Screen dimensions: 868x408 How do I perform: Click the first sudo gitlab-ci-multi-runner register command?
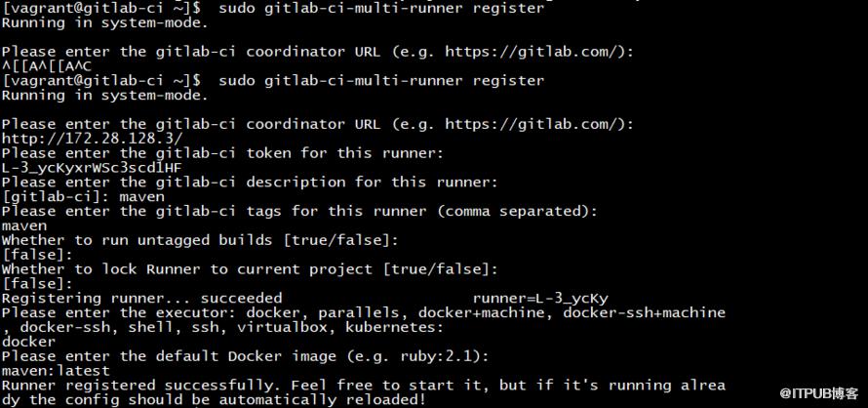coord(381,9)
